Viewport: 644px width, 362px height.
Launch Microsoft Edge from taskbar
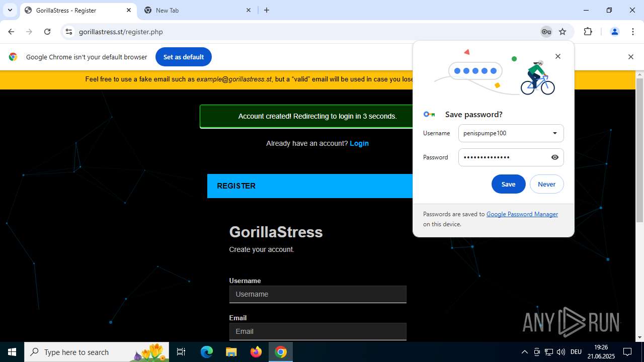tap(207, 352)
